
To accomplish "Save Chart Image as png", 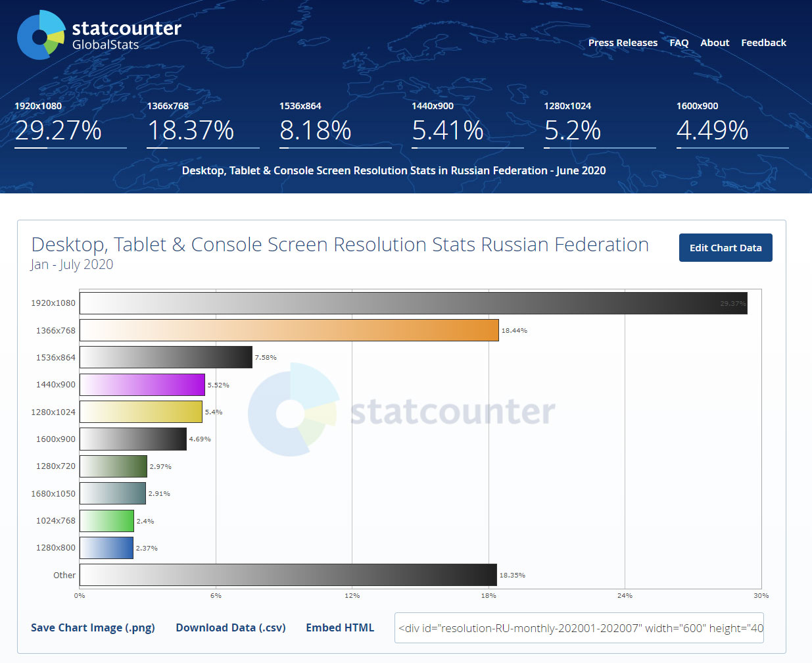I will click(93, 627).
